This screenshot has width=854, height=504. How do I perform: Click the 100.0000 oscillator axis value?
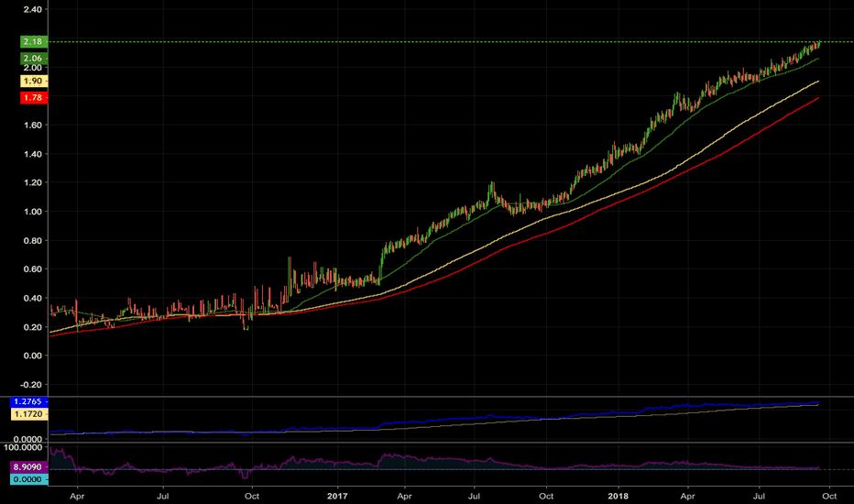(x=23, y=447)
